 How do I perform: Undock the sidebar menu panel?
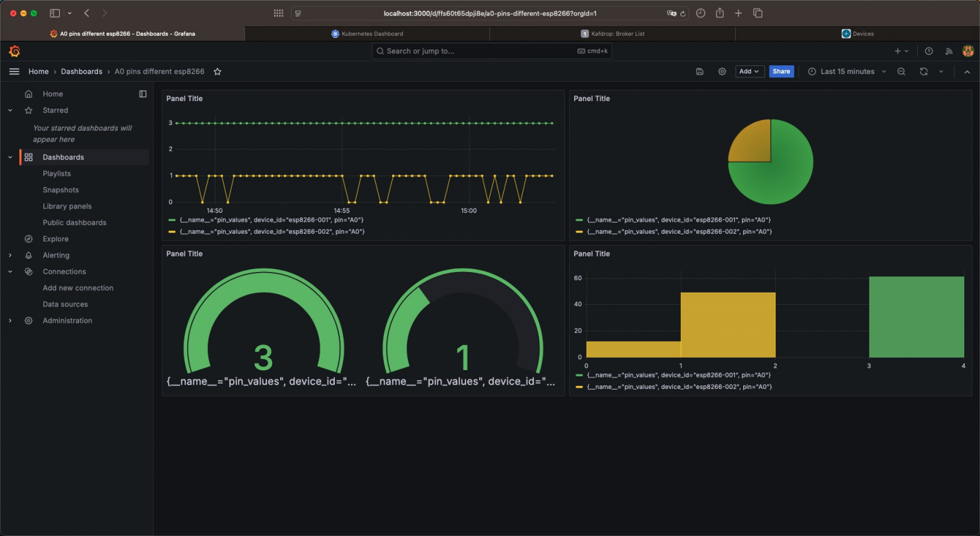point(143,94)
